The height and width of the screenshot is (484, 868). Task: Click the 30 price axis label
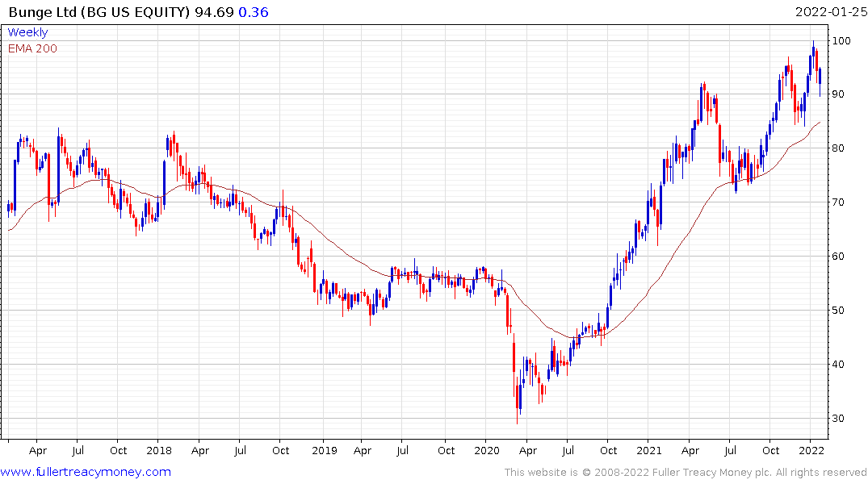(x=838, y=419)
